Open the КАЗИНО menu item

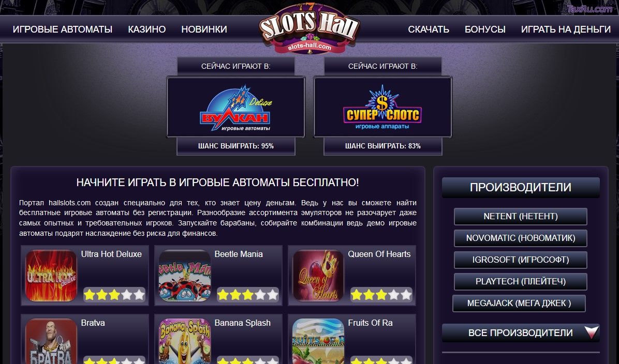click(147, 29)
